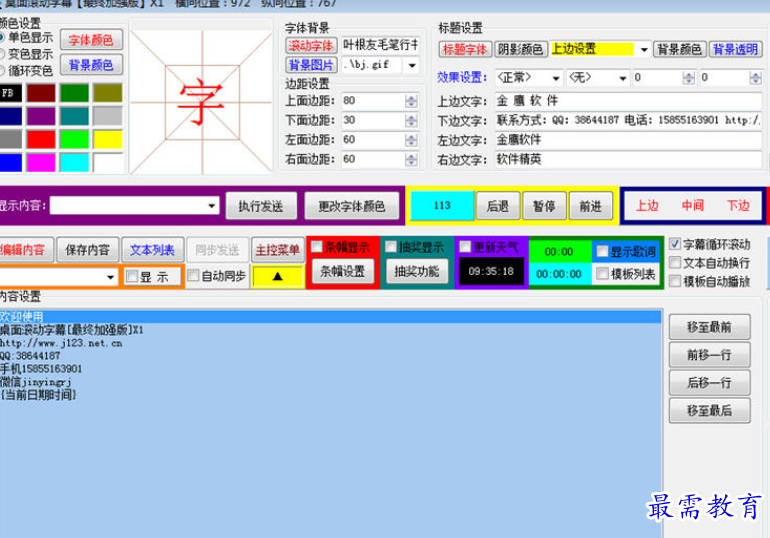Open the 主控菜单 button
Image resolution: width=770 pixels, height=538 pixels.
[277, 250]
